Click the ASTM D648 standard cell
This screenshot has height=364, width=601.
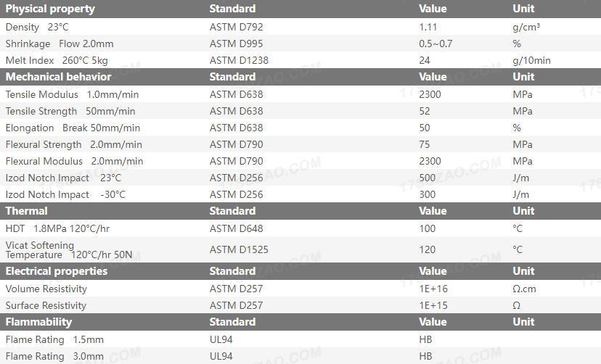pos(236,228)
